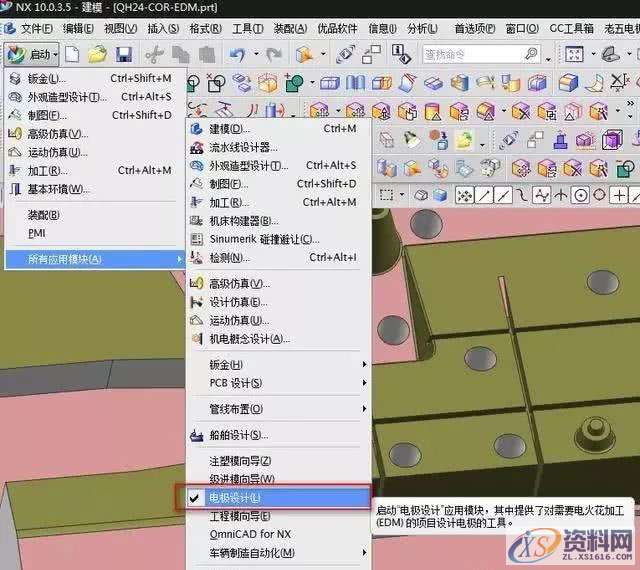This screenshot has width=640, height=570.
Task: Click the Ship Design icon in submenu
Action: pos(196,435)
